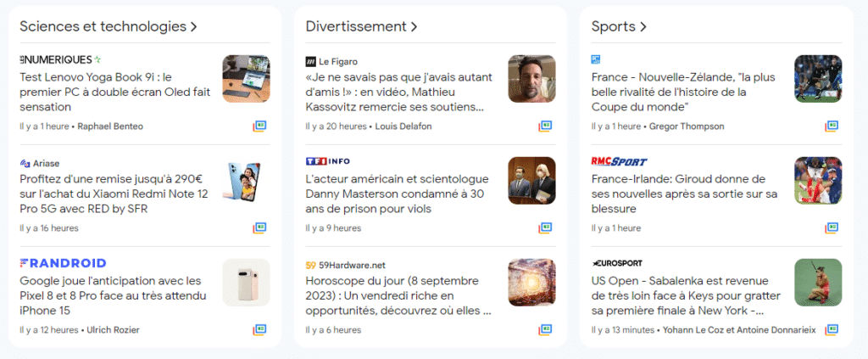Open full coverage icon for Google Pixel 8 article

[259, 329]
